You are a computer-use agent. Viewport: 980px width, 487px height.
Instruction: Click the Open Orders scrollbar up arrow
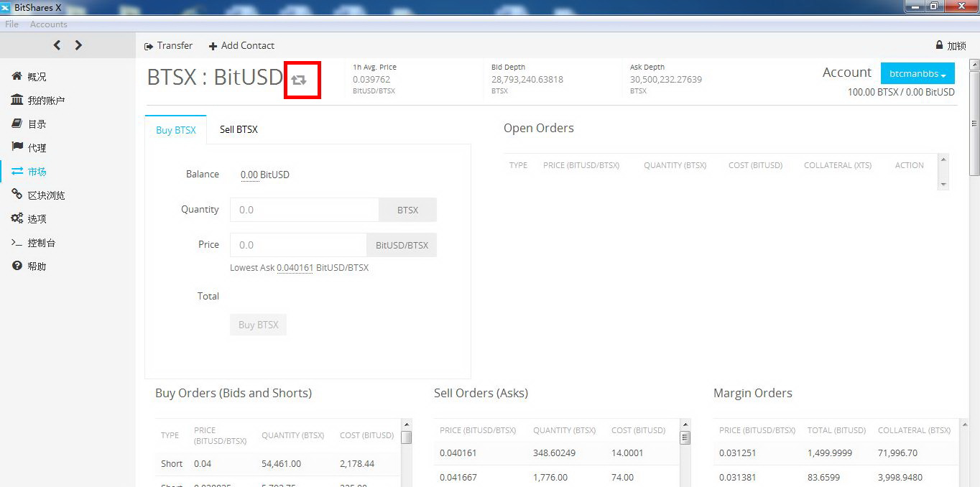click(943, 159)
